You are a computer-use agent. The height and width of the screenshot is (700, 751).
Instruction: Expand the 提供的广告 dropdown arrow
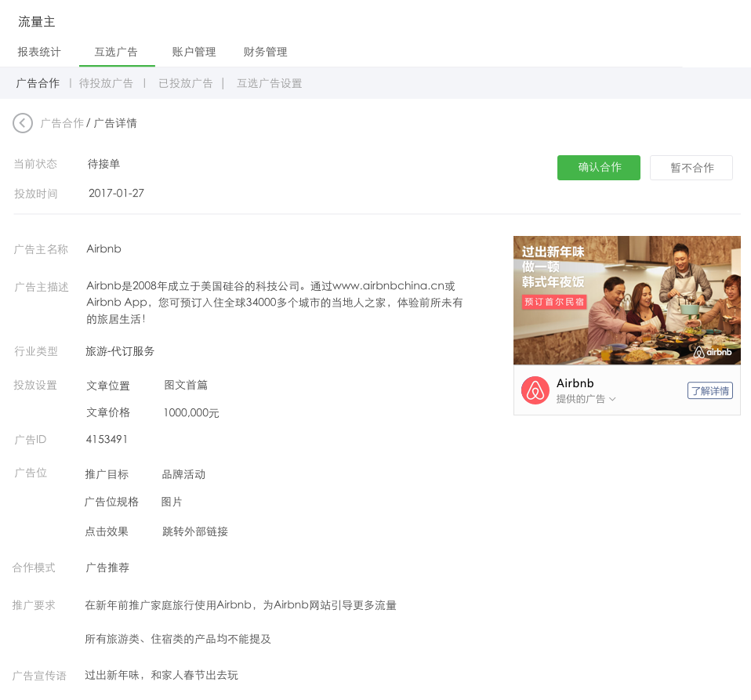coord(612,399)
